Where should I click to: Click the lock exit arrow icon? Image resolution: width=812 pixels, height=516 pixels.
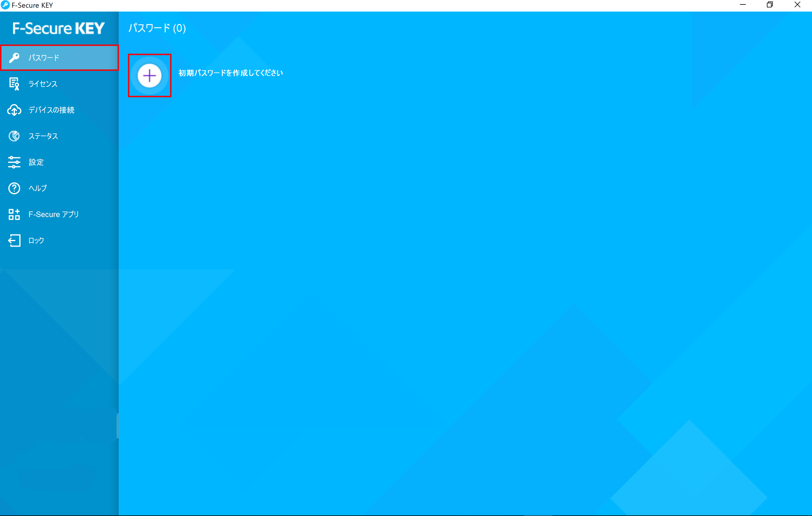(x=14, y=240)
